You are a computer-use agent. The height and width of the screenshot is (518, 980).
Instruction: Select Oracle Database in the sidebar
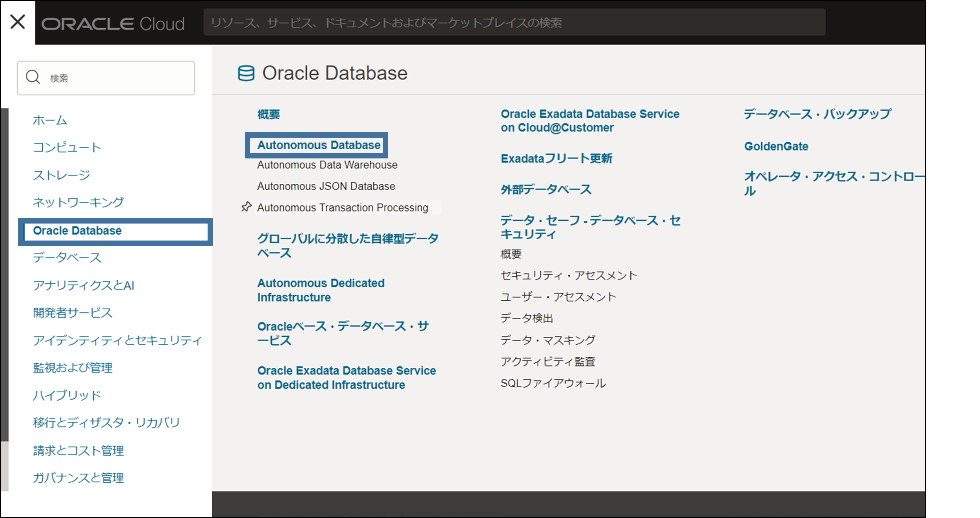[x=77, y=231]
